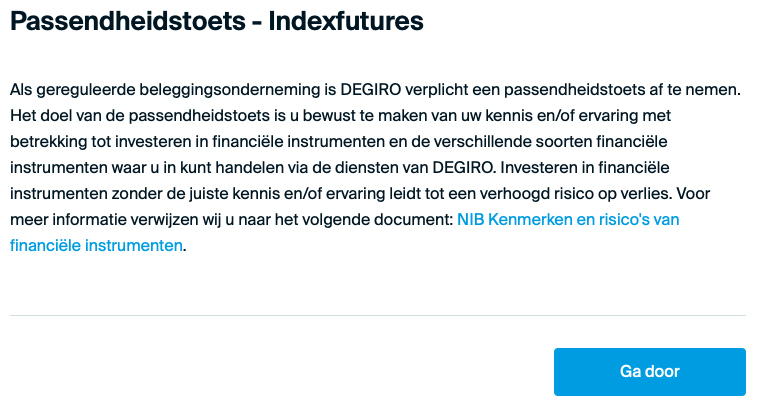The image size is (759, 406).
Task: Click the Passendheidstoets - Indexfutures heading
Action: 217,21
